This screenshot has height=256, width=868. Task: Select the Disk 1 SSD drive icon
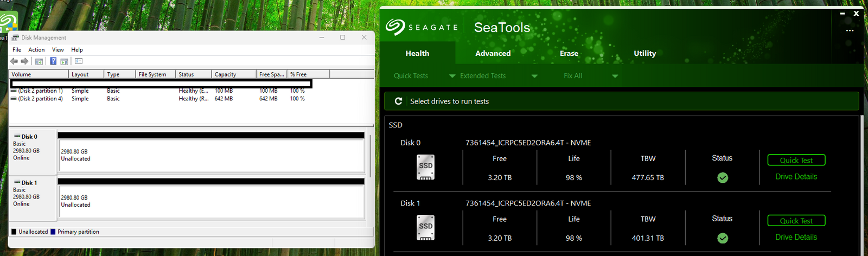(x=426, y=228)
